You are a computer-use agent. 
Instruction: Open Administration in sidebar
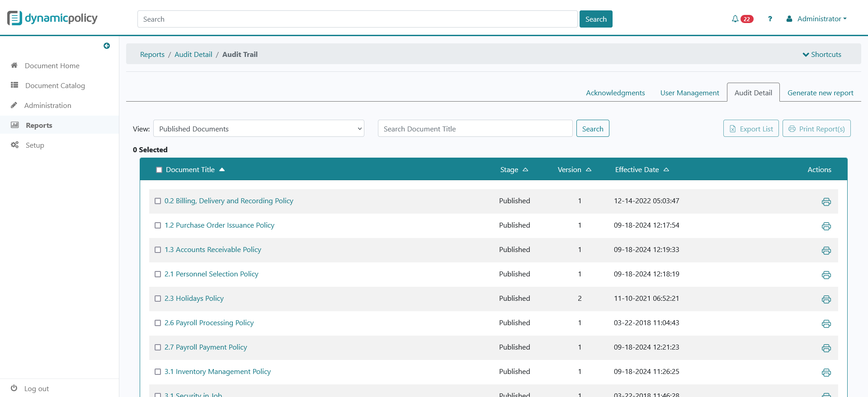tap(48, 105)
